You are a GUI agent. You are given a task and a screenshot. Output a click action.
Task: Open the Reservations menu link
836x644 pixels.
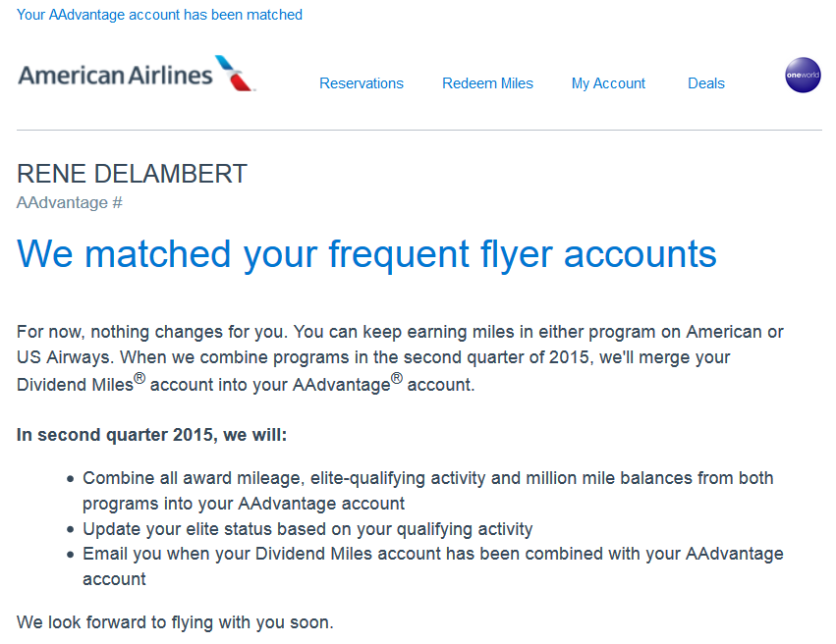(362, 83)
